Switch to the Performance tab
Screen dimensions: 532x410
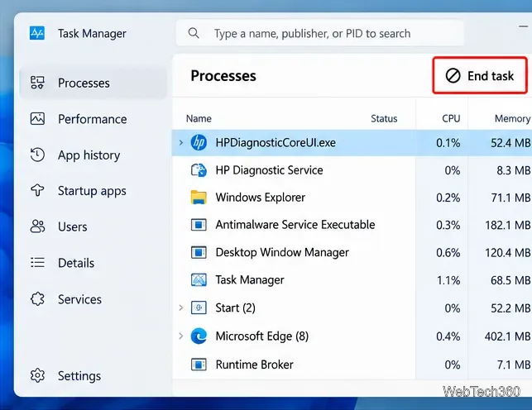93,119
